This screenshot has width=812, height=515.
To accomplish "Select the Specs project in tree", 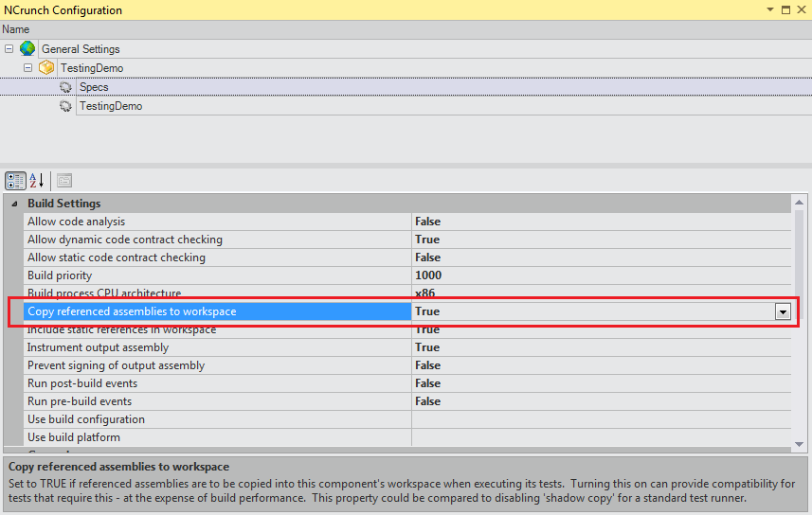I will point(94,87).
